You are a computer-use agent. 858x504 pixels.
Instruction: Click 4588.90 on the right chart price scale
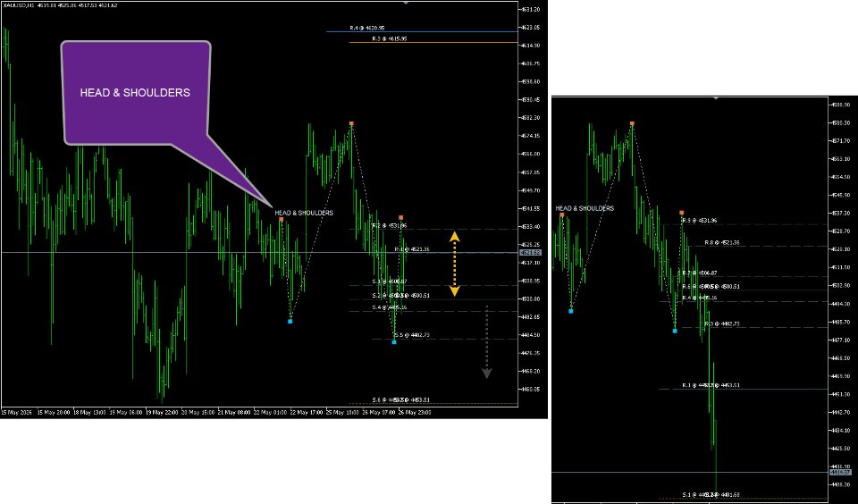point(840,105)
